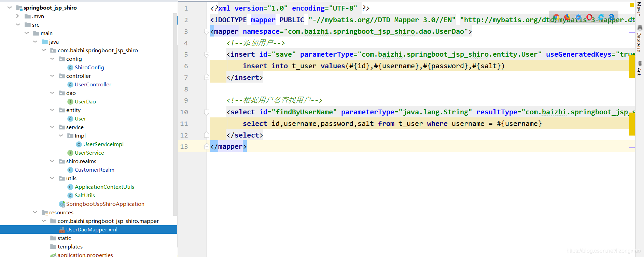
Task: Click the ShiroConfig class icon
Action: (x=70, y=68)
